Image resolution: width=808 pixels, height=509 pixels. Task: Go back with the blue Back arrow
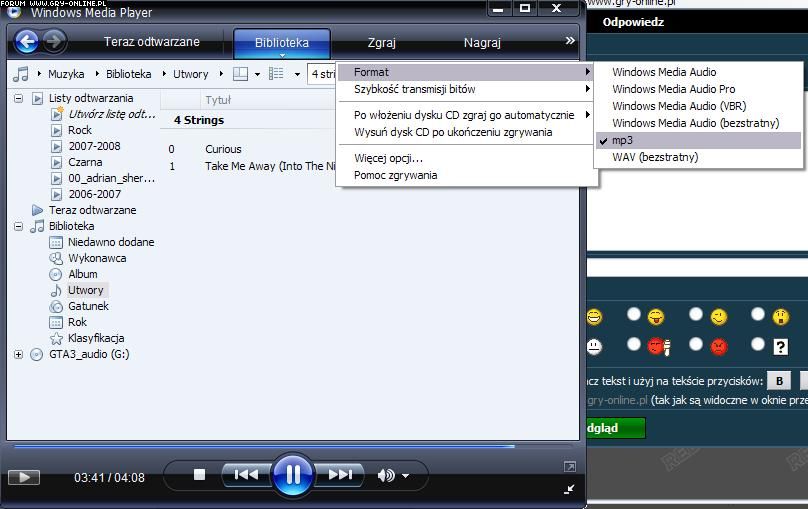[27, 41]
